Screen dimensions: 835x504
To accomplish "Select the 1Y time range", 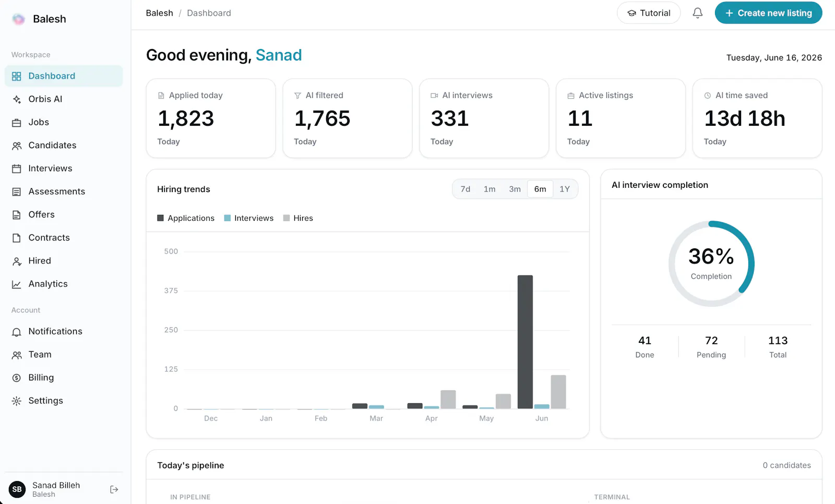I will [x=565, y=189].
